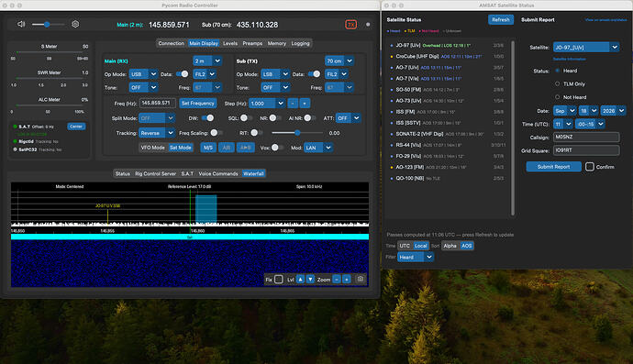Decrease frequency step with minus button
633x364 pixels.
pos(293,104)
